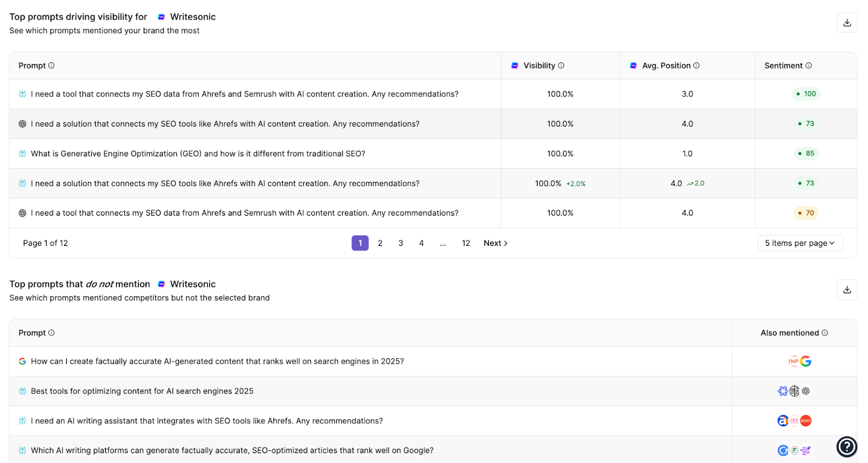Click info icon beside first table's Prompt header

tap(52, 66)
